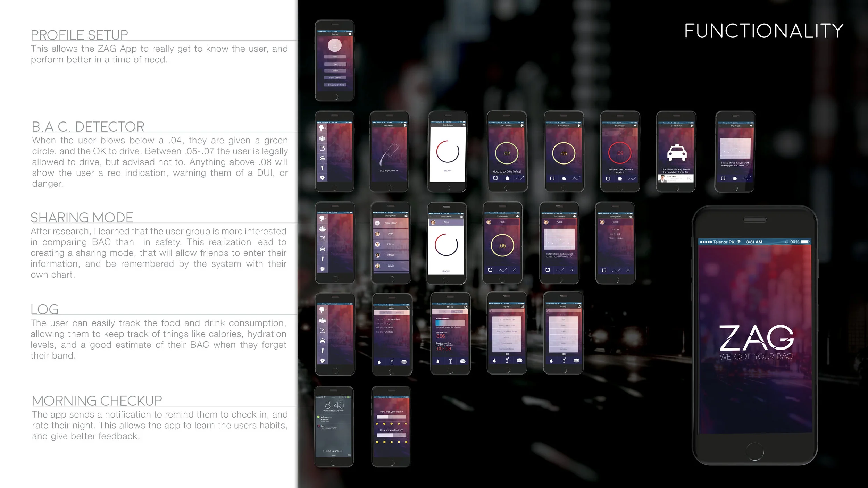
Task: Tap burger icon below the Chipotle log entries
Action: point(404,362)
